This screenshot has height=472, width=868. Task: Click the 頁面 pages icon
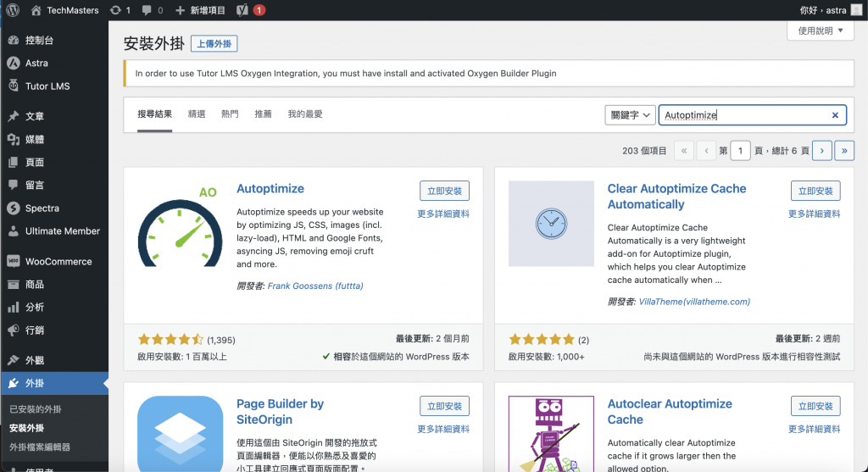14,162
